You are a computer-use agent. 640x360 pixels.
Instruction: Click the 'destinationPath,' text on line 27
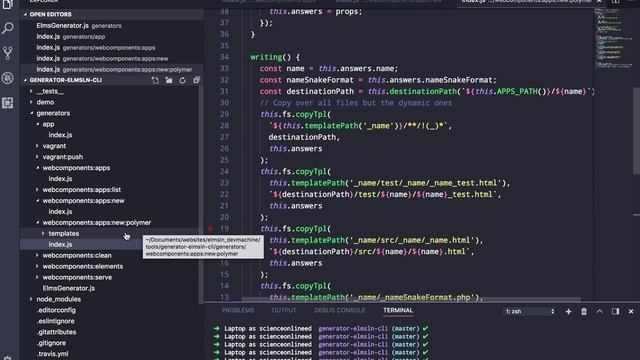(304, 137)
